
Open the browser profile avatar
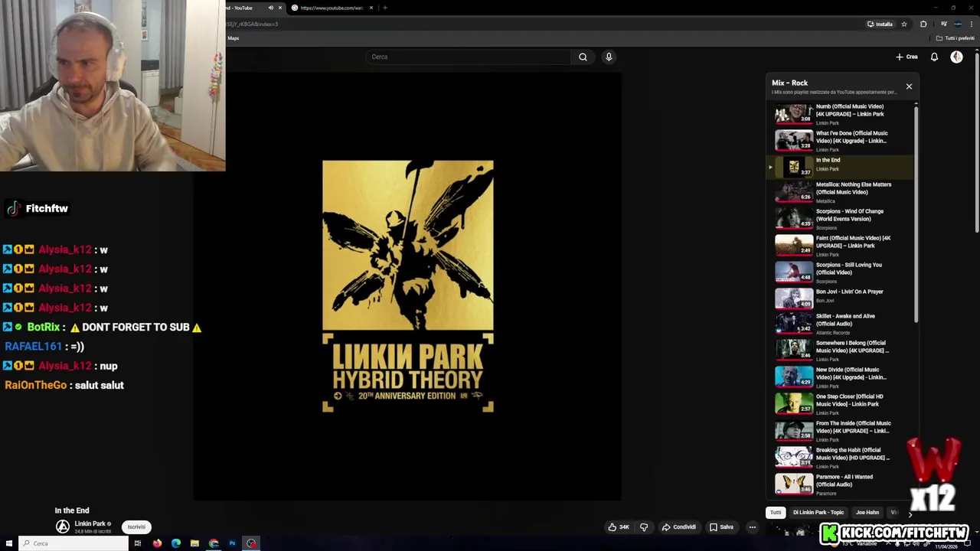pos(958,24)
